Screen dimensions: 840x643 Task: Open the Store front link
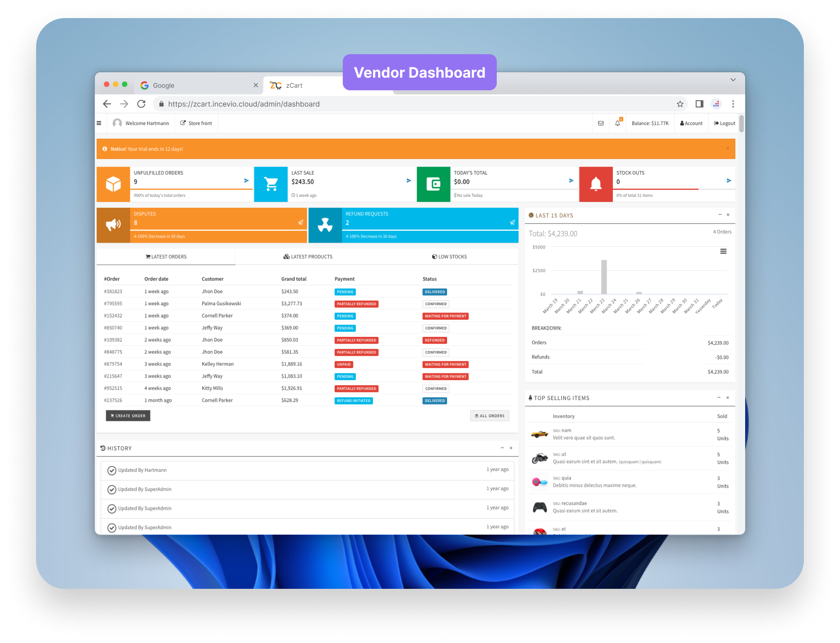(x=196, y=123)
